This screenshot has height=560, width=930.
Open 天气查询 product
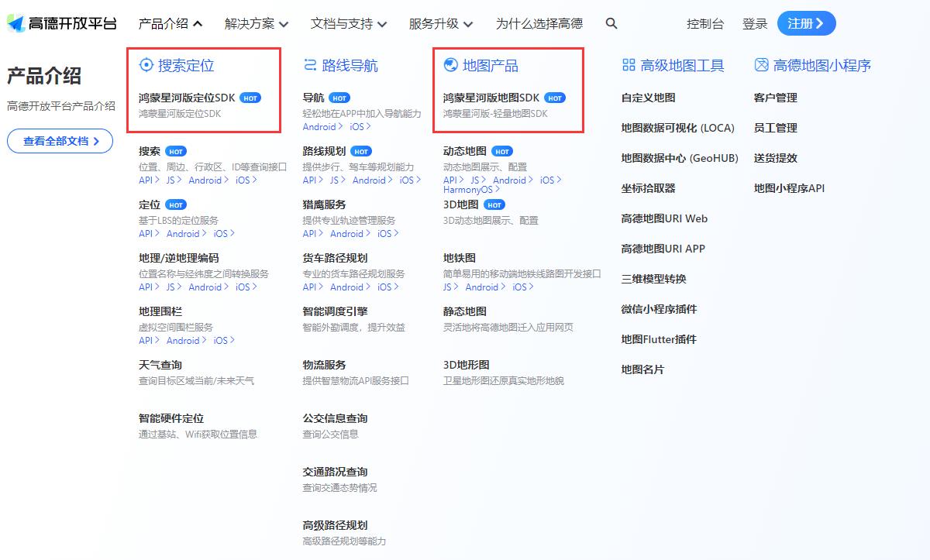[160, 365]
